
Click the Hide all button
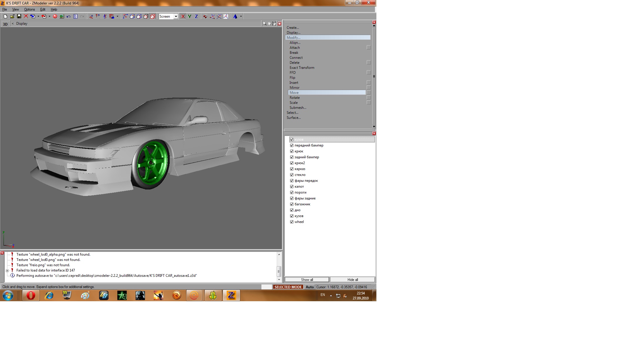pos(353,280)
